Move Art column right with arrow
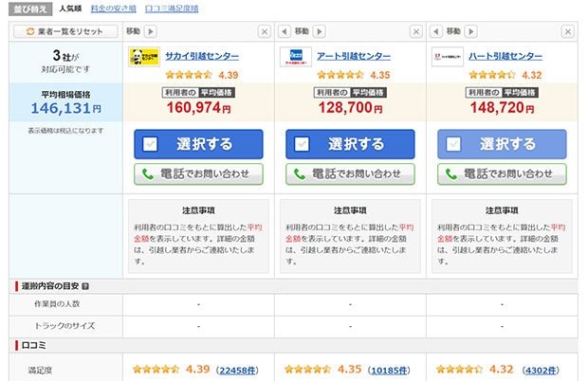 [x=319, y=31]
